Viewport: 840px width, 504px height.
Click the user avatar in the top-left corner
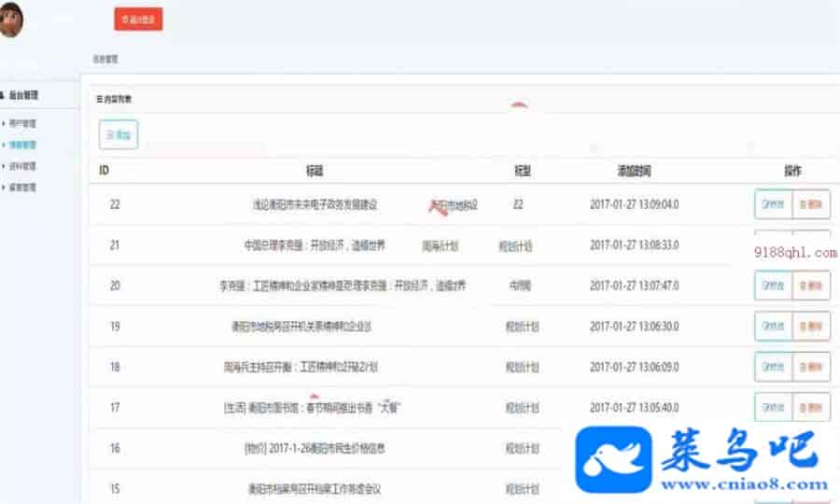10,20
